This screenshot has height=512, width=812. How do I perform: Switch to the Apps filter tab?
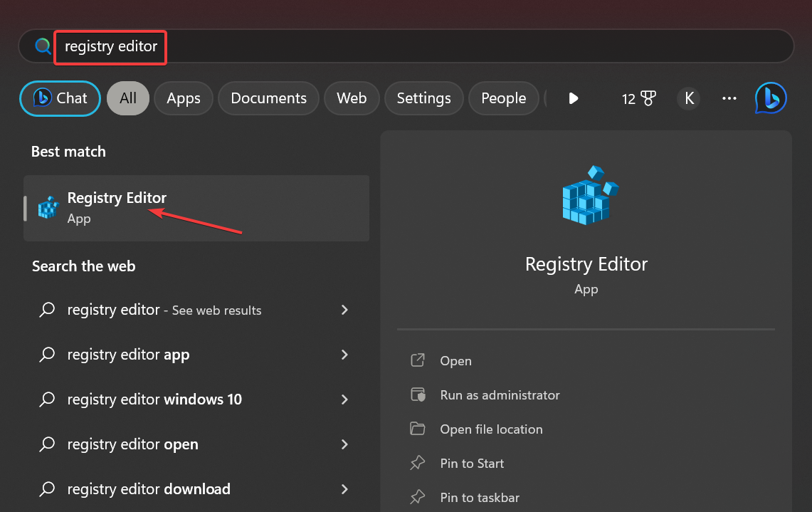click(184, 98)
